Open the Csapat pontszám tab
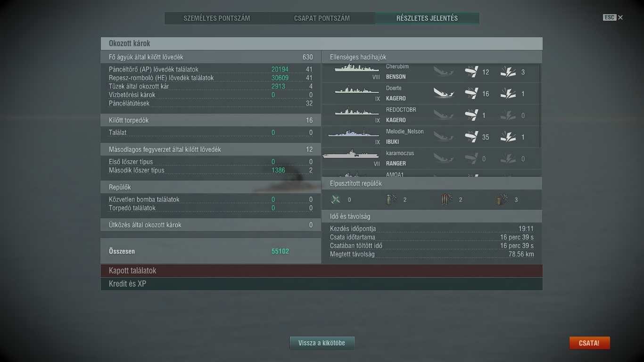 click(x=322, y=18)
